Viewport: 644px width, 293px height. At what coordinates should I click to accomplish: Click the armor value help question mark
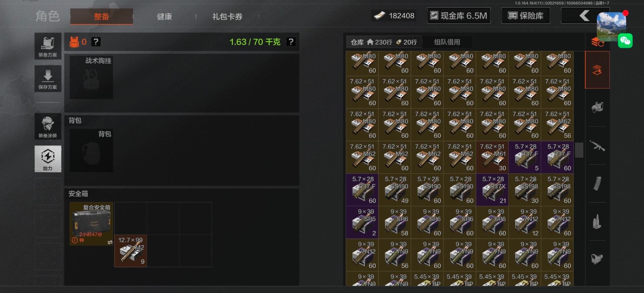[x=96, y=42]
